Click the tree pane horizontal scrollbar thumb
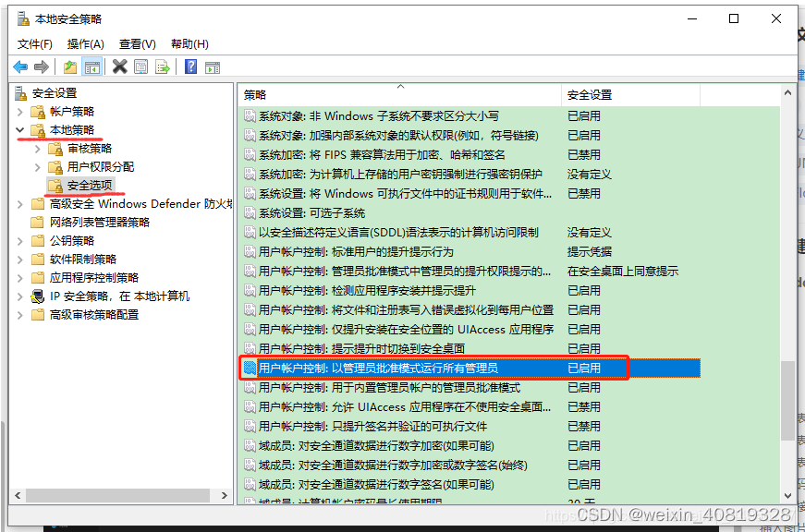Screen dimensions: 805x532 click(117, 496)
